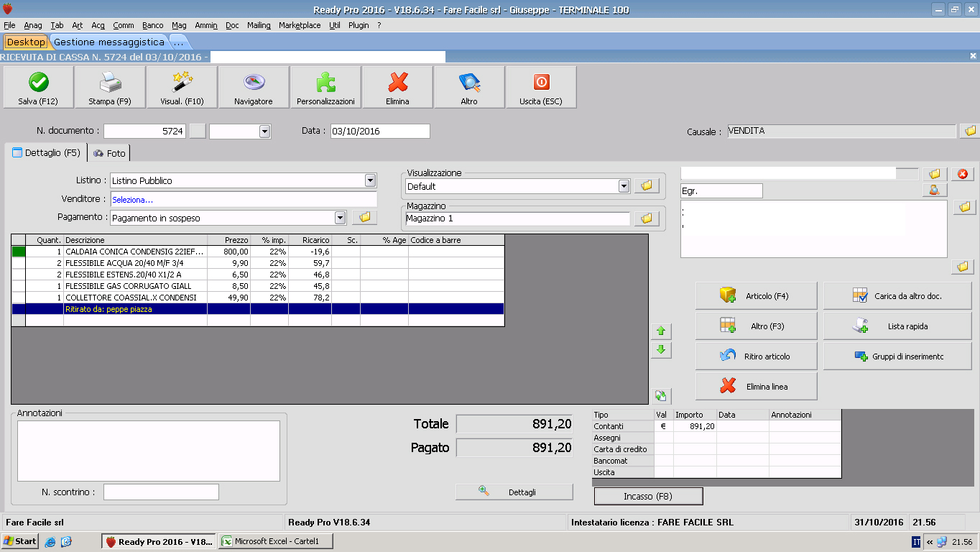Open Personalizzazioni puzzle piece icon

coord(325,83)
